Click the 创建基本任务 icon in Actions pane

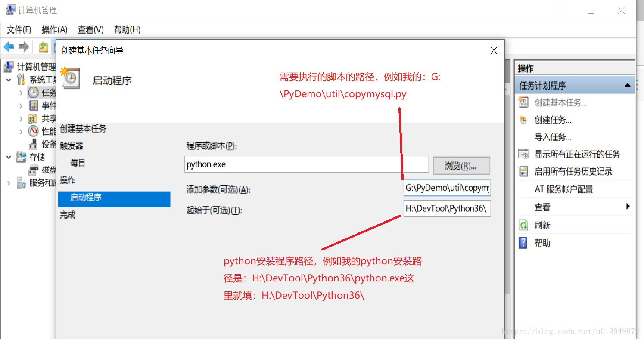coord(523,102)
